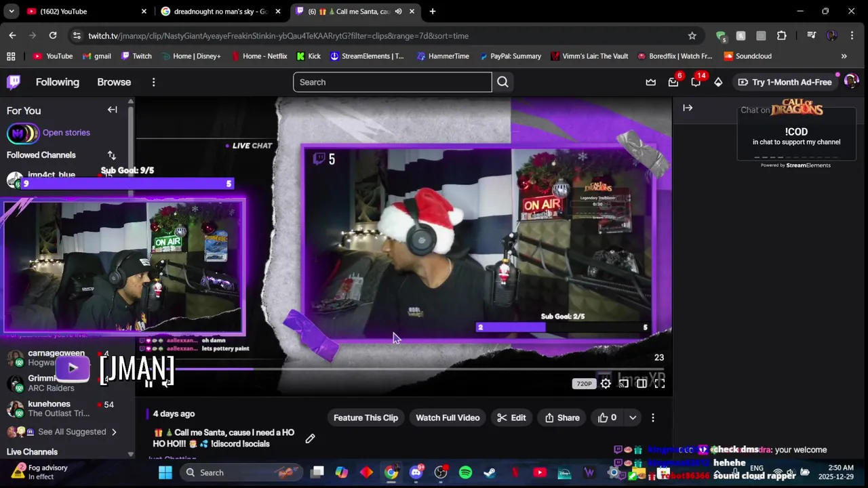Image resolution: width=868 pixels, height=488 pixels.
Task: Click the Twitch logo home icon
Action: tap(14, 82)
